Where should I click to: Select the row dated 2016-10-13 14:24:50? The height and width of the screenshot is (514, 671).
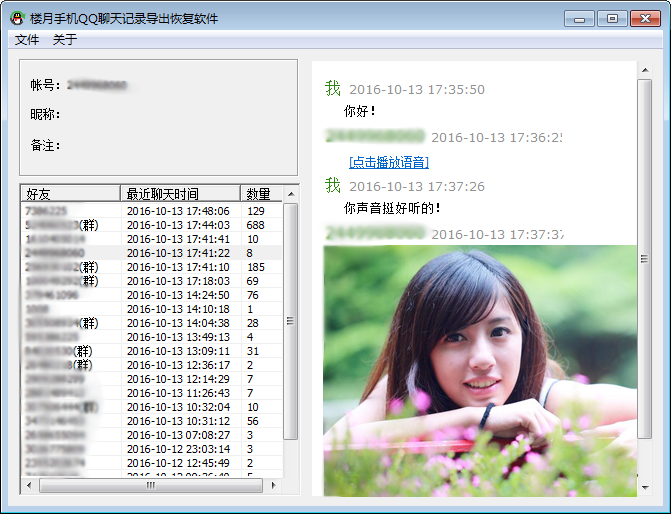tap(150, 295)
